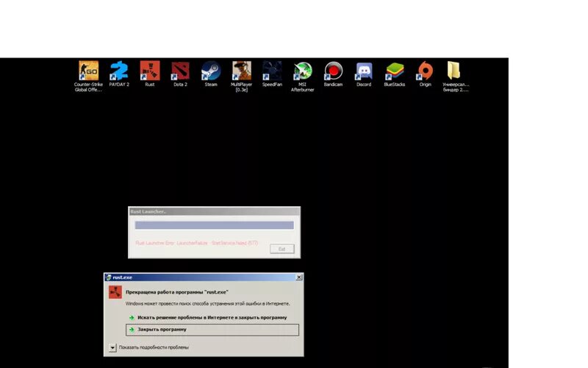The image size is (588, 368).
Task: Select the Универсал... биндер folder icon
Action: 453,71
